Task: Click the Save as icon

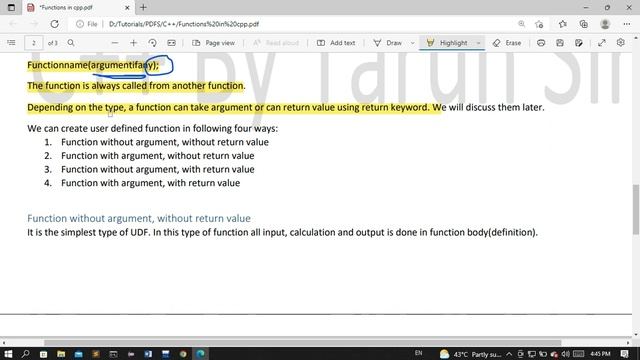Action: click(x=579, y=42)
